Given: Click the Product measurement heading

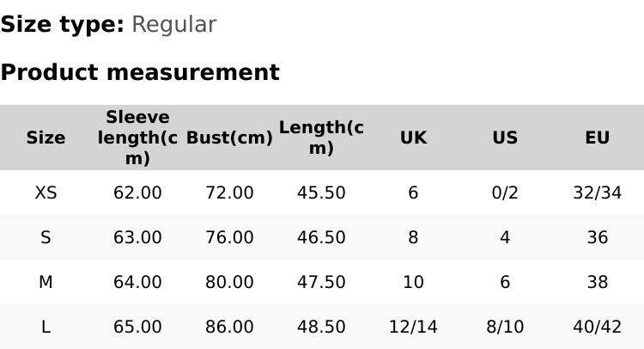Looking at the screenshot, I should coord(140,72).
